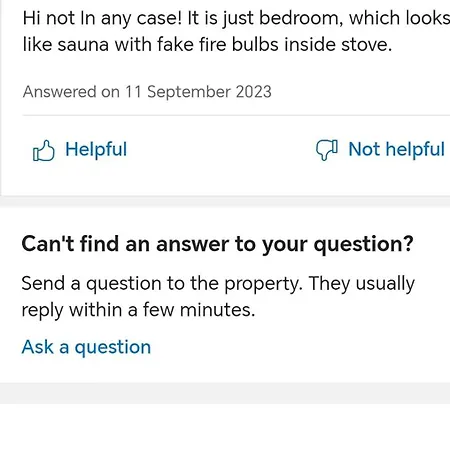Click the blank white area at the bottom

point(225,427)
